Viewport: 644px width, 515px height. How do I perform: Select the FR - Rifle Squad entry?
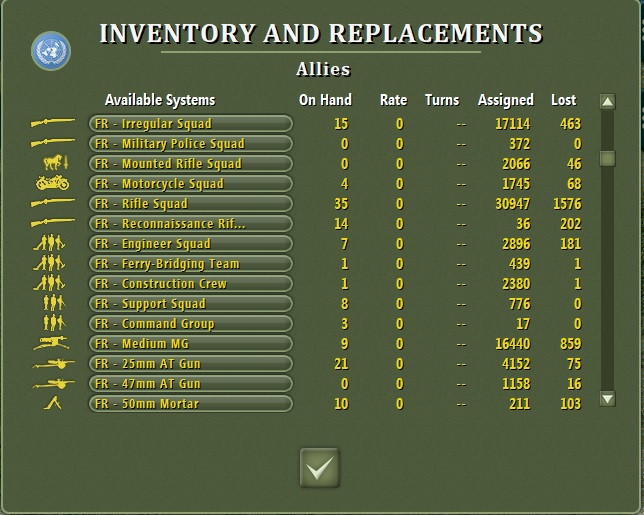[191, 204]
